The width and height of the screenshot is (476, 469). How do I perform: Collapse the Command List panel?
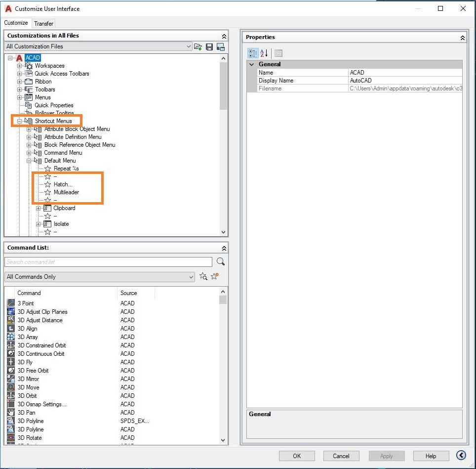point(224,248)
